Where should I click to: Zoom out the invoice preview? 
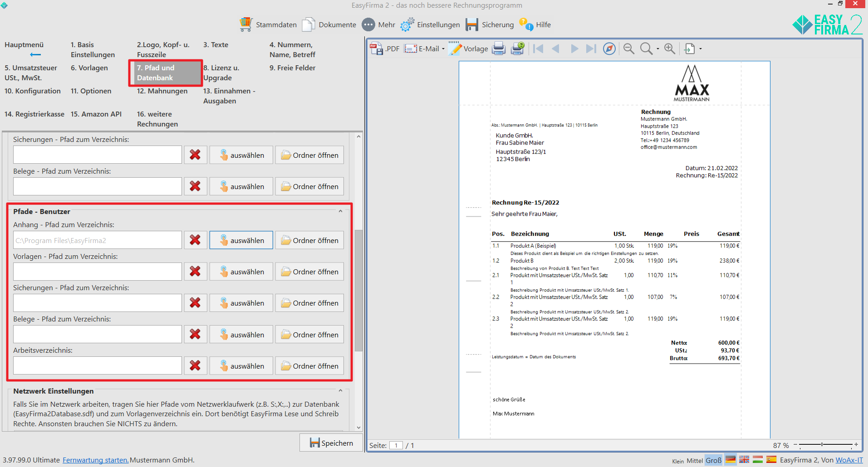point(628,49)
